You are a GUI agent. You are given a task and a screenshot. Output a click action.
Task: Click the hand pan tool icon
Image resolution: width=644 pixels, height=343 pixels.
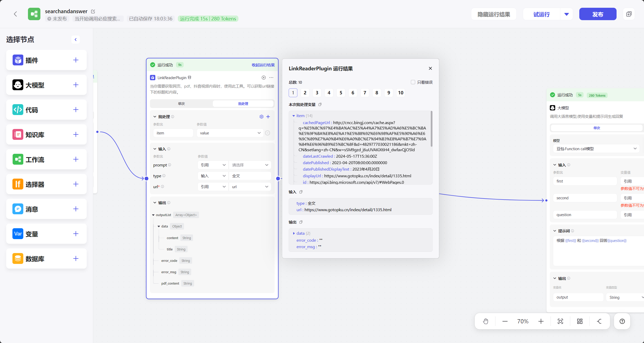tap(485, 321)
